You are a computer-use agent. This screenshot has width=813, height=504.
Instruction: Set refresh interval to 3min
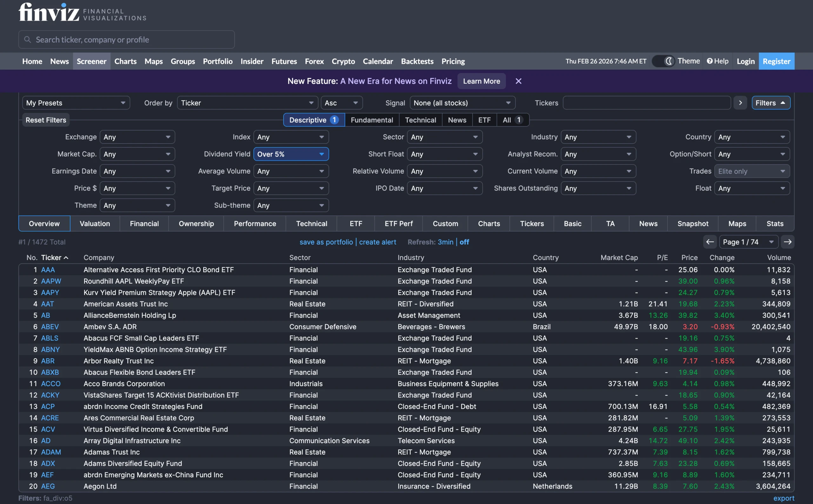[445, 242]
